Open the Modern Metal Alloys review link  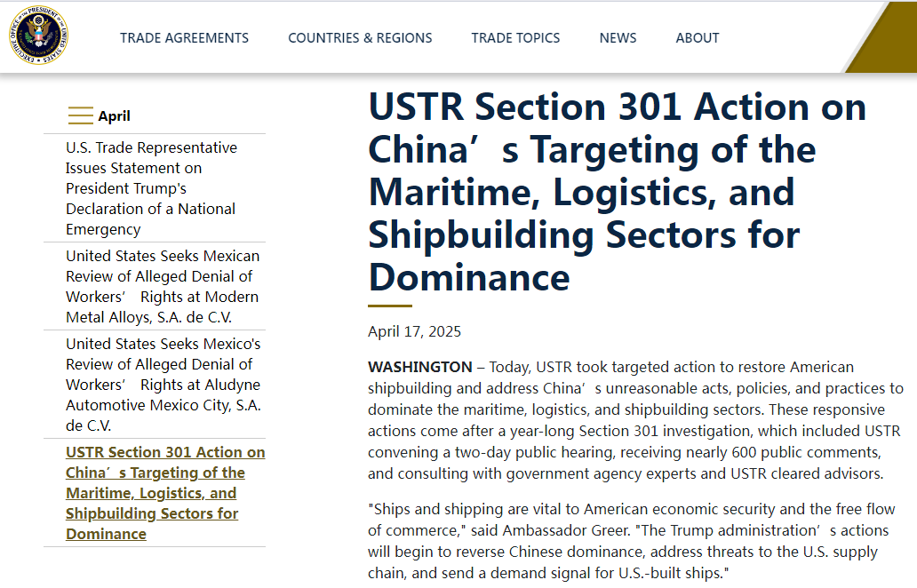pos(162,286)
